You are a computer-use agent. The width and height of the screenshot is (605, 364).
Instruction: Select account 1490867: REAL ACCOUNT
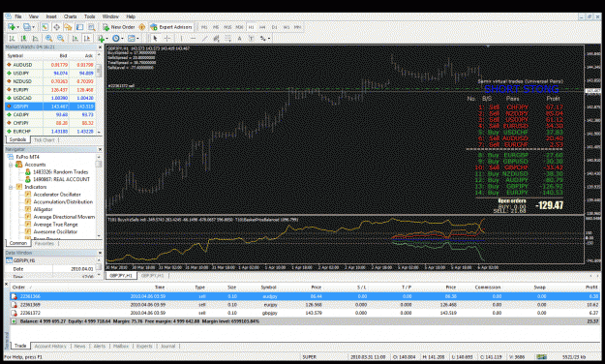pyautogui.click(x=57, y=179)
